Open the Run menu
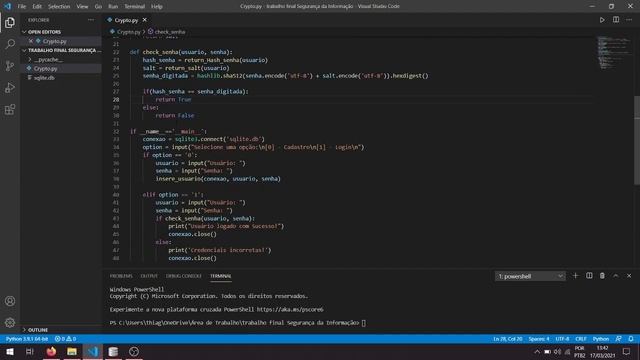Viewport: 640px width, 360px height. point(113,7)
